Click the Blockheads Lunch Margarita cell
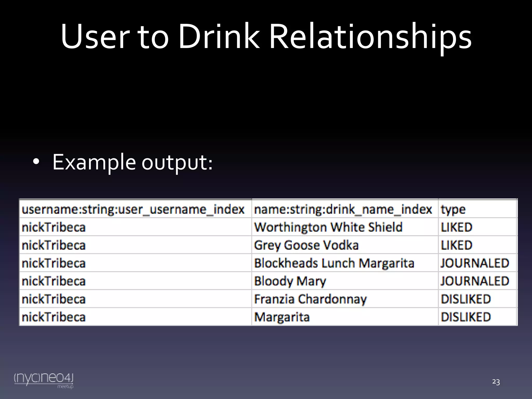532x399 pixels. (334, 263)
